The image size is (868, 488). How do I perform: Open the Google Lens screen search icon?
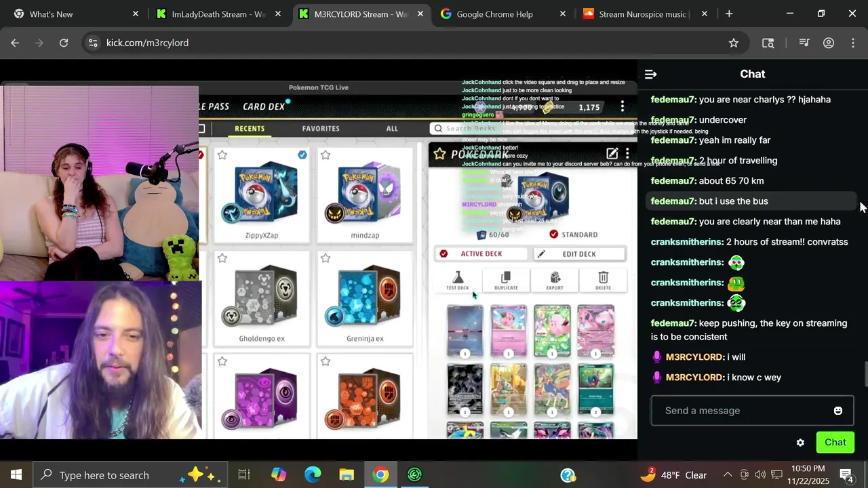pyautogui.click(x=768, y=43)
